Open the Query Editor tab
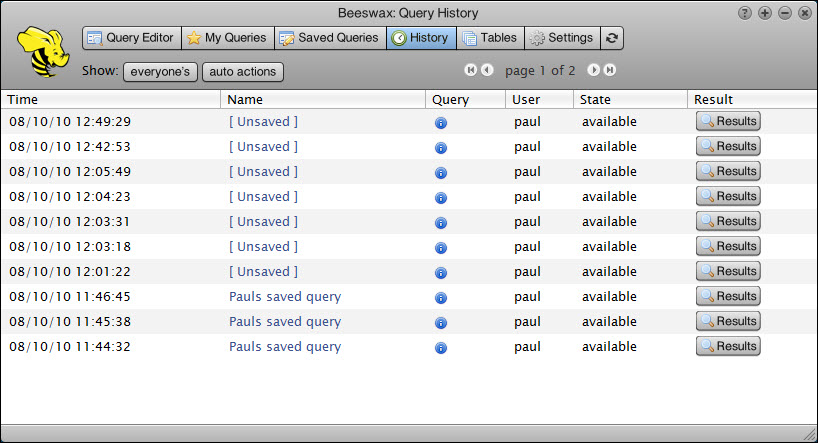 [130, 38]
